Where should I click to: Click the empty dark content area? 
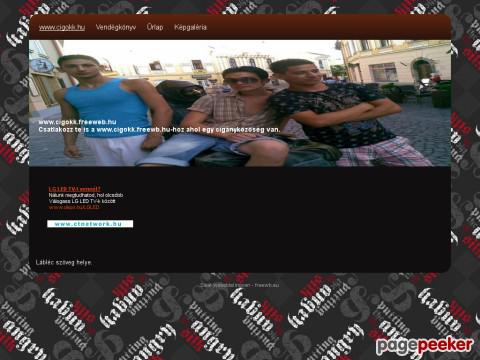[x=287, y=213]
